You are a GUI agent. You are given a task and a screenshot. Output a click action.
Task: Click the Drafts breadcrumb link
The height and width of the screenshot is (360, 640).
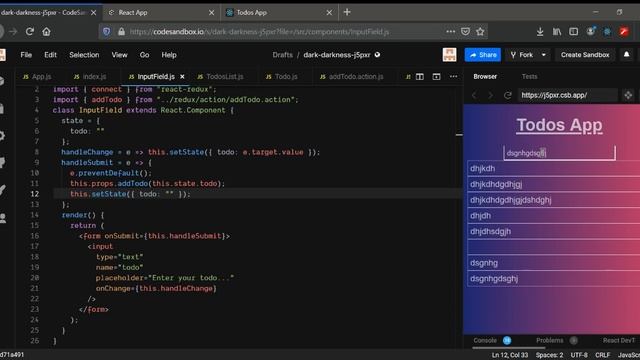[282, 55]
